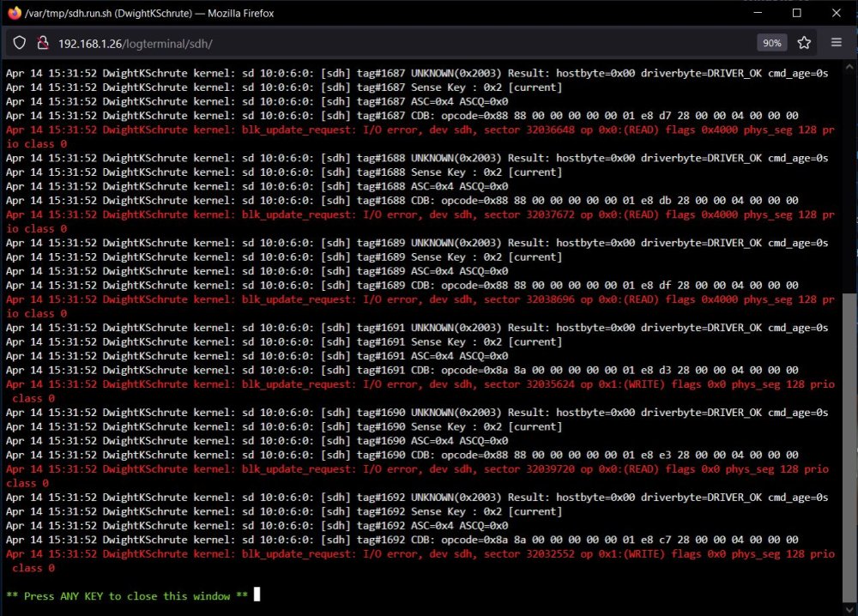Image resolution: width=858 pixels, height=616 pixels.
Task: Open the insecure connection lock icon
Action: (43, 43)
